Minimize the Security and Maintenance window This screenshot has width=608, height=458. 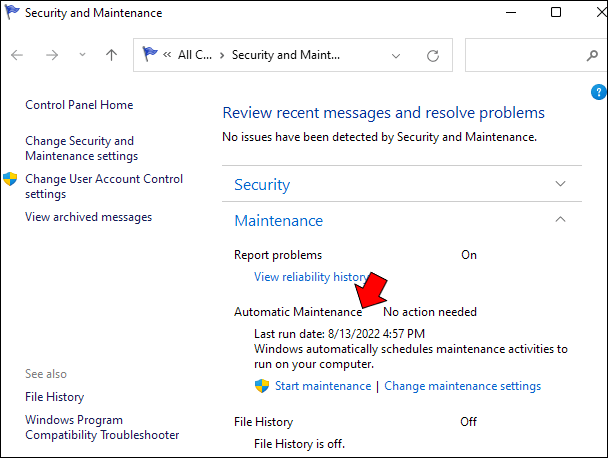pyautogui.click(x=511, y=12)
